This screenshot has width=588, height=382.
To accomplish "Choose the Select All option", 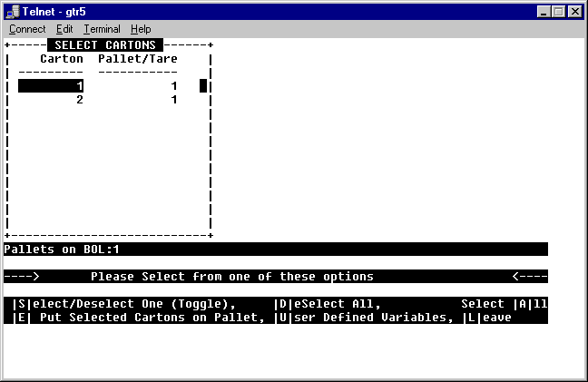I will 504,304.
